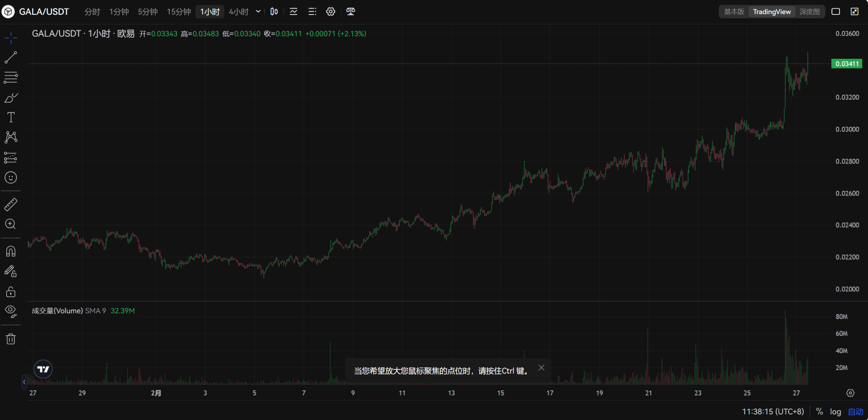Expand the timeframe dropdown arrow
The image size is (868, 420).
(x=258, y=12)
